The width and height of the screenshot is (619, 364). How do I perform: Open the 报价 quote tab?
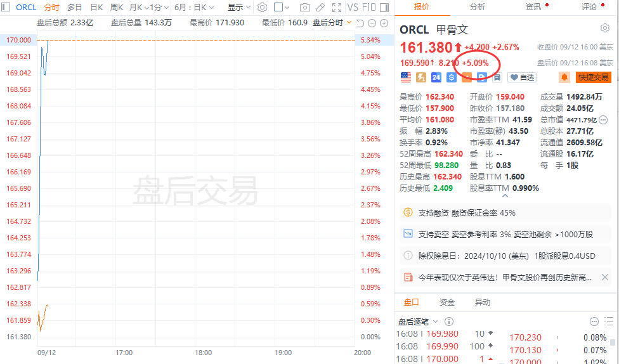421,7
